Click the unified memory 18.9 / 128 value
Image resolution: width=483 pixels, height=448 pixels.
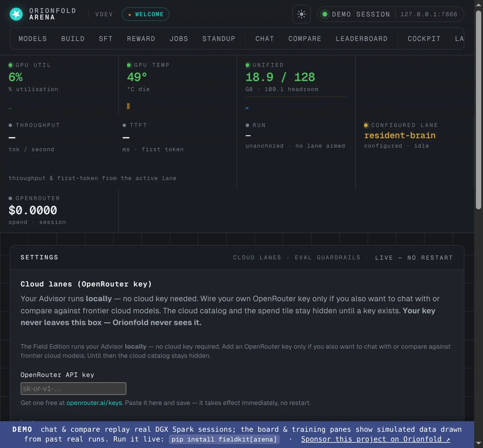(280, 77)
